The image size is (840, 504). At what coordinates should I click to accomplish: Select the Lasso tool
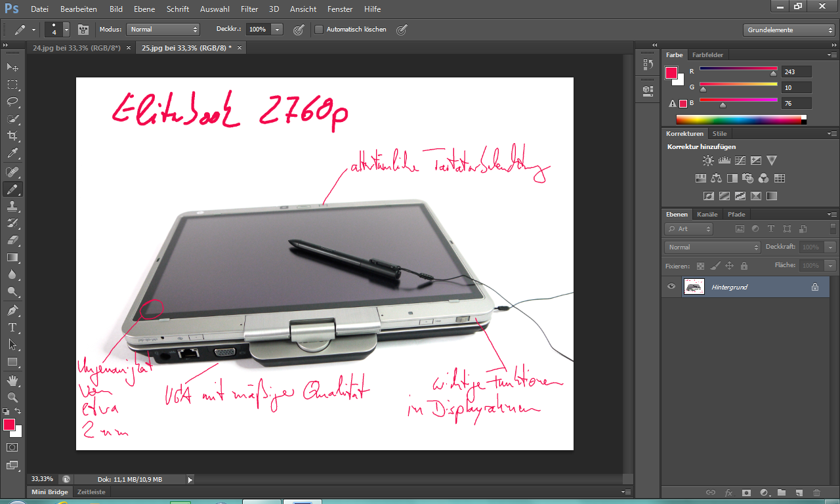tap(12, 102)
